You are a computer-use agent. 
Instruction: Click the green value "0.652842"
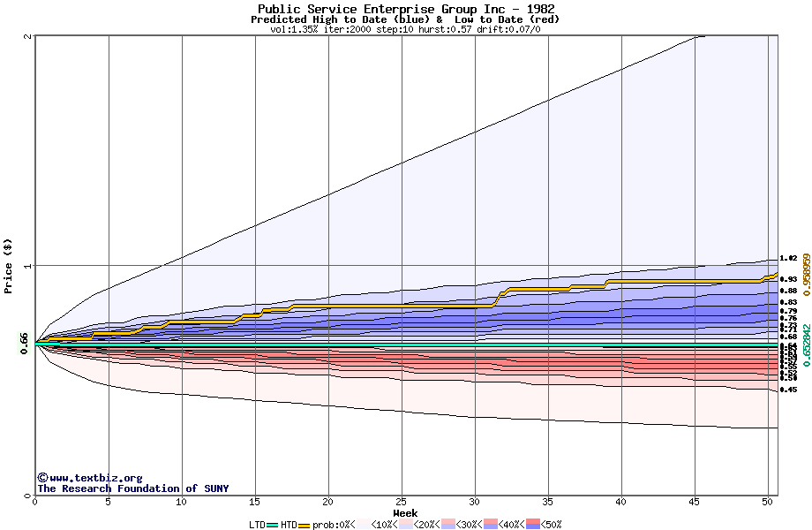click(807, 345)
